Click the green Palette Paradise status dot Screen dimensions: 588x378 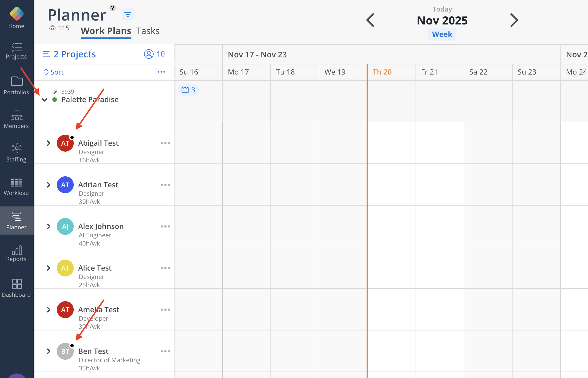tap(55, 100)
